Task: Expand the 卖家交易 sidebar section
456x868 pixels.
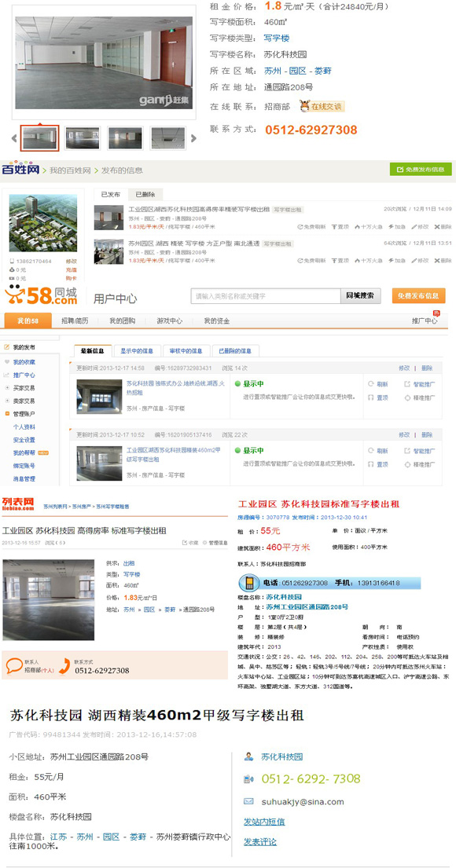Action: tap(20, 401)
